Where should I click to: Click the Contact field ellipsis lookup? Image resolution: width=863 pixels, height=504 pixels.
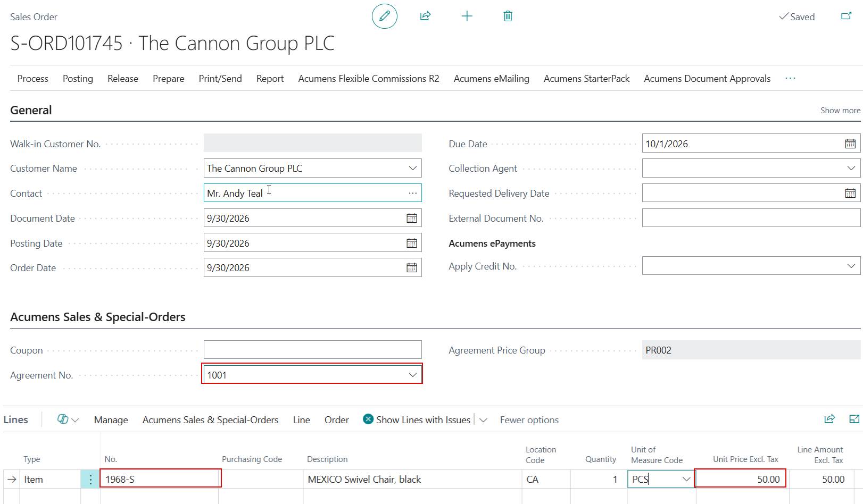pos(412,193)
